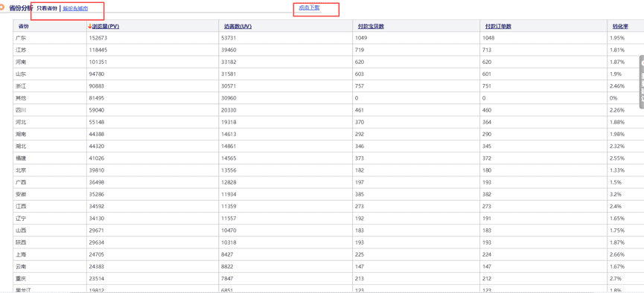Click the 省份分析 section title
Screen dimensions: 644x293
pyautogui.click(x=22, y=7)
